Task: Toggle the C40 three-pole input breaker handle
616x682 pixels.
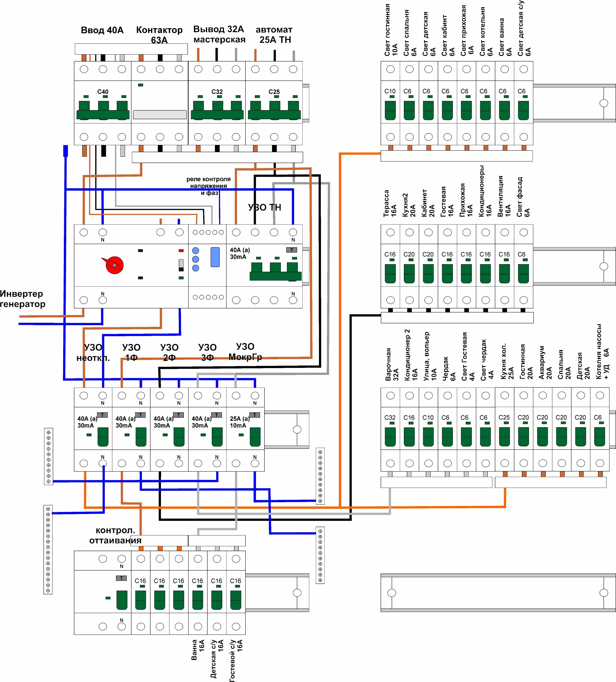Action: click(103, 110)
